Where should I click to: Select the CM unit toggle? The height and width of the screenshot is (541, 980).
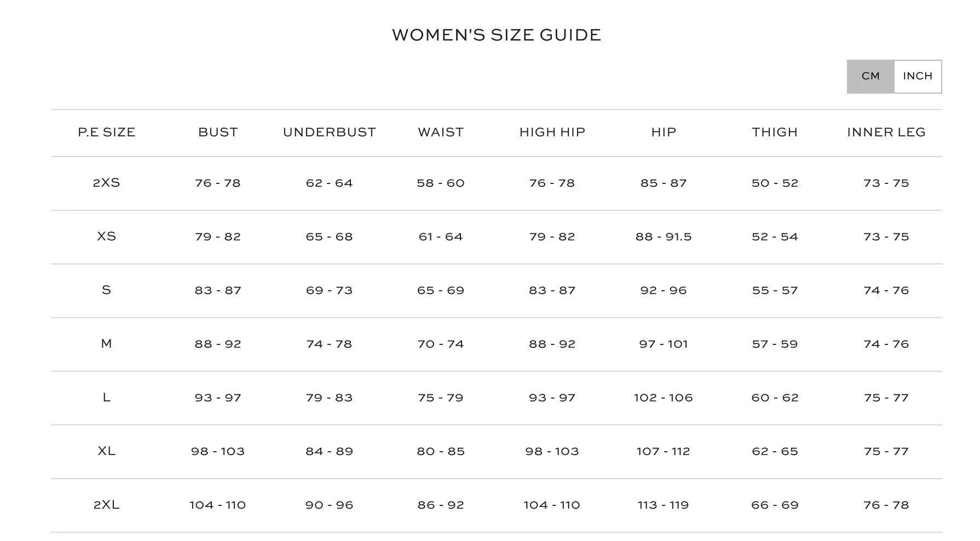click(x=871, y=76)
